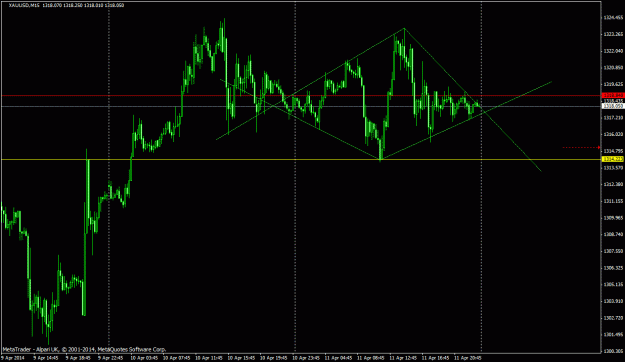Click the 1311.155 price scale label

pyautogui.click(x=613, y=201)
